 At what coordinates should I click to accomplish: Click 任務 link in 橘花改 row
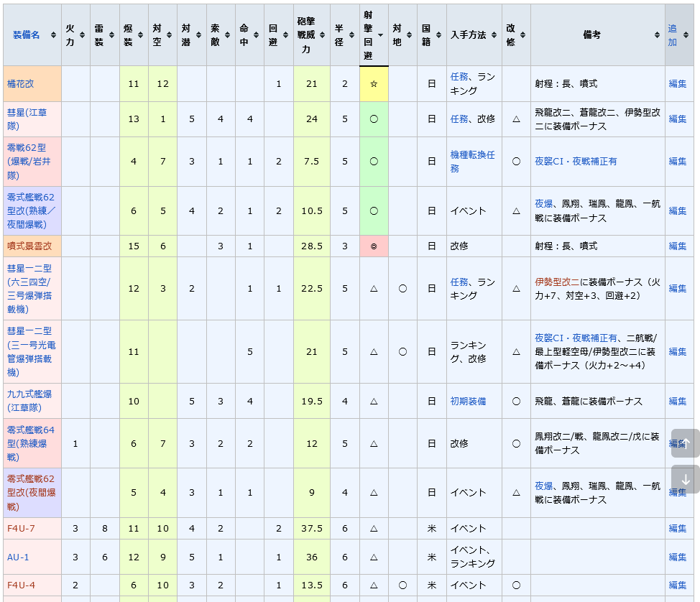(459, 77)
